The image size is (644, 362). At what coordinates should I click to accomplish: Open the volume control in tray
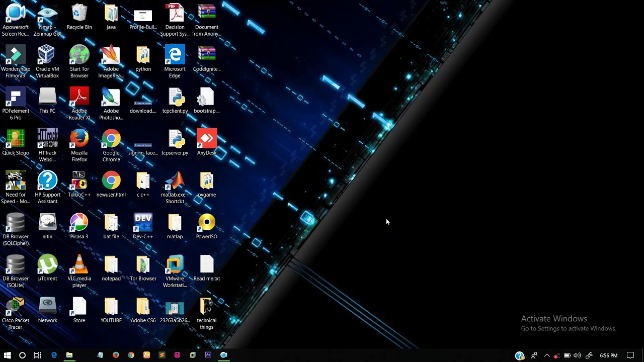coord(577,355)
